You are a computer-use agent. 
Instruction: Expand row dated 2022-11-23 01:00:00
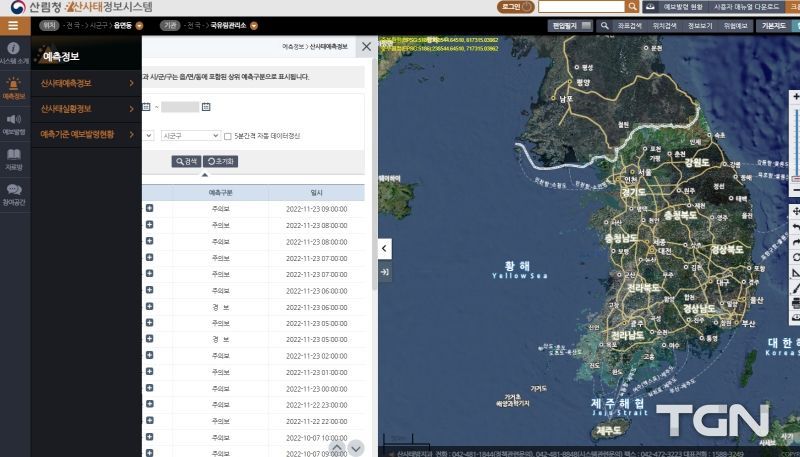(x=149, y=371)
